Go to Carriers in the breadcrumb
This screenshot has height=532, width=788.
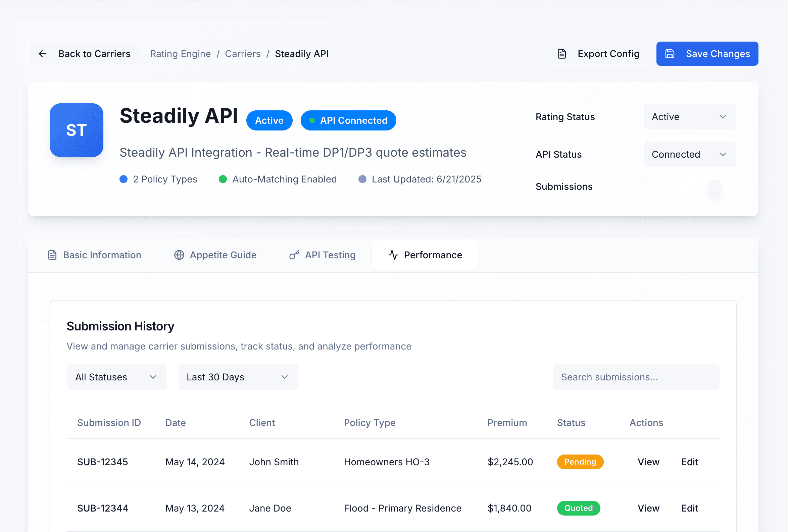[243, 54]
